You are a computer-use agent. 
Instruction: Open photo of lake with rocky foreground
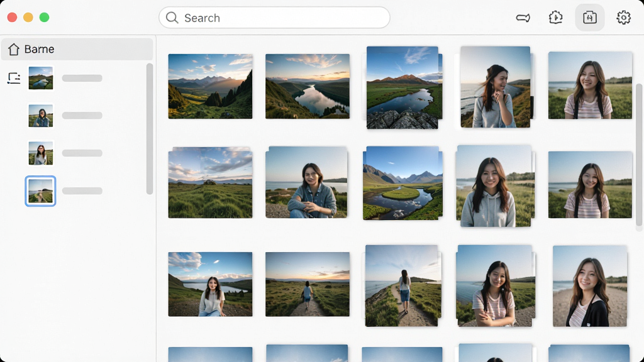tap(402, 87)
